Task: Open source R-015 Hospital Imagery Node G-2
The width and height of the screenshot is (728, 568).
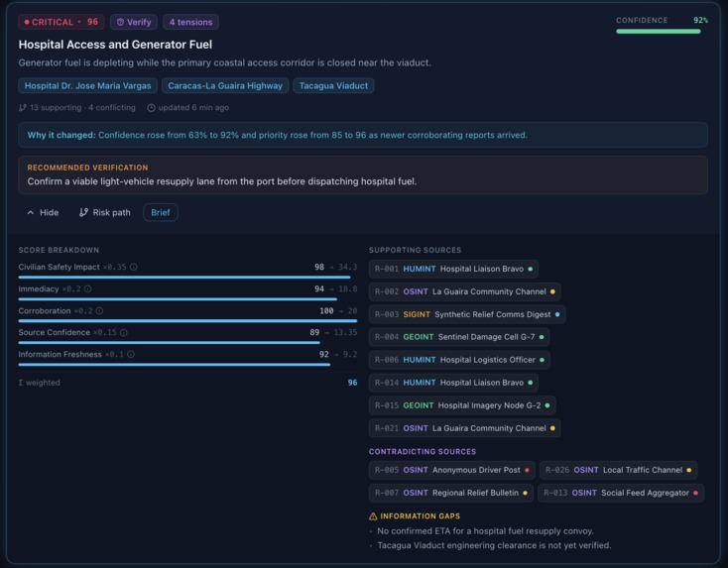Action: [462, 405]
